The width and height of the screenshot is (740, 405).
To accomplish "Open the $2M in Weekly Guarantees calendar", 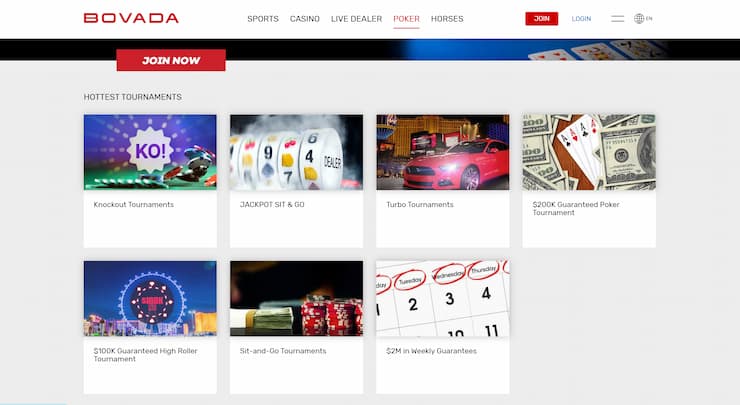I will 443,298.
